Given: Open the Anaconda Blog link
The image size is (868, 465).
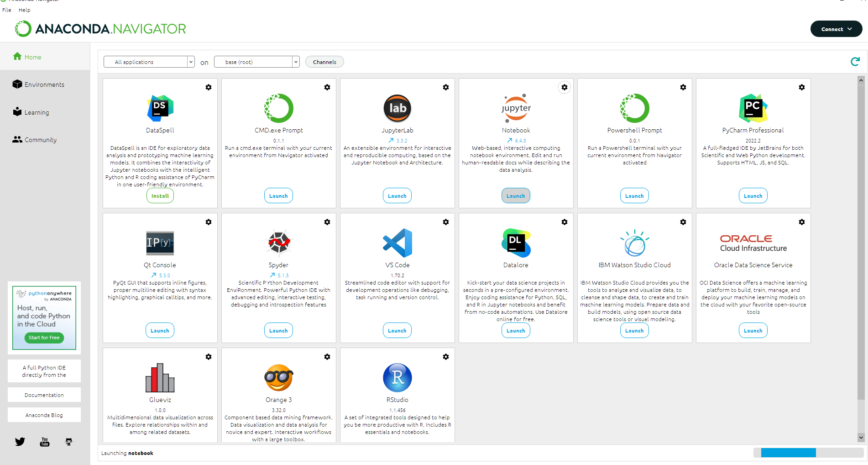Looking at the screenshot, I should 44,415.
